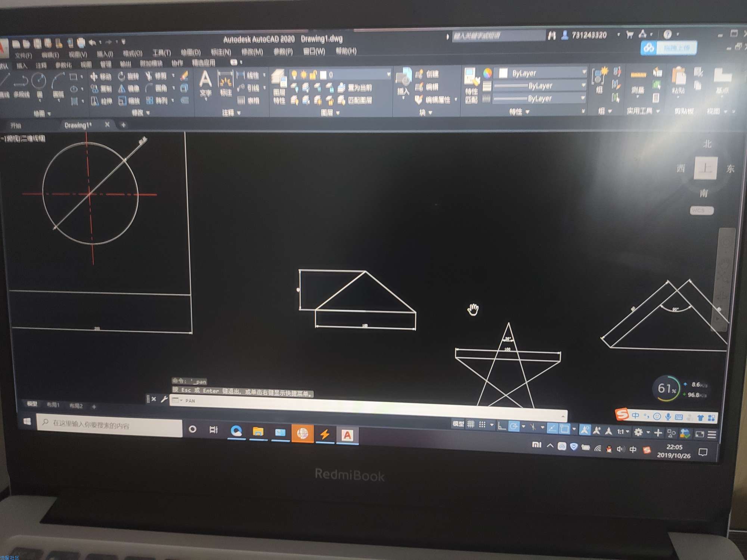The image size is (747, 560).
Task: Toggle the layer 0 lightbulb on/off
Action: 294,74
